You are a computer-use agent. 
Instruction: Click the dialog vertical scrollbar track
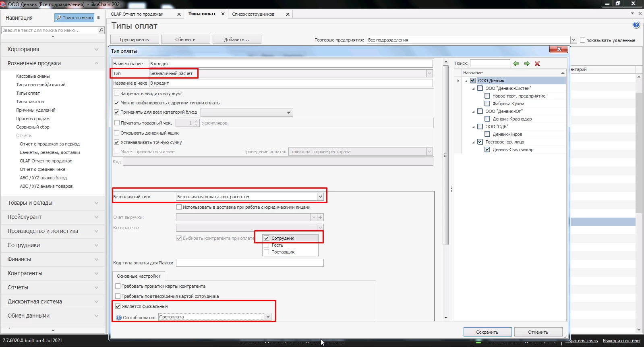(x=445, y=282)
